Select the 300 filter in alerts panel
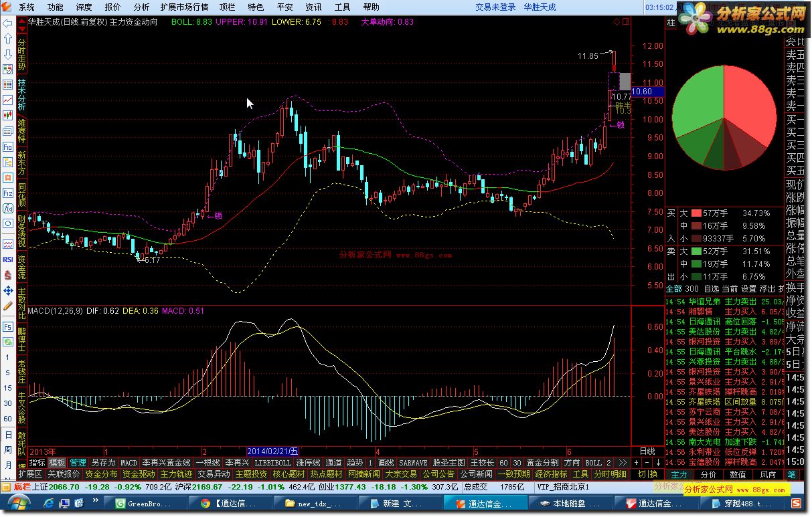 pos(693,289)
